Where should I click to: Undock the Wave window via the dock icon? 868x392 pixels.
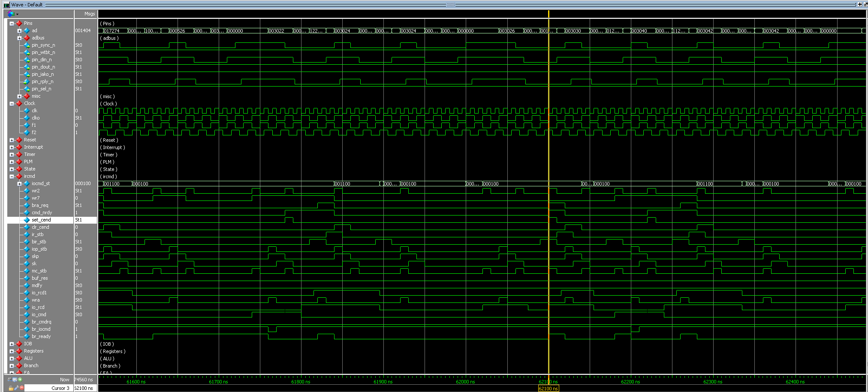865,4
